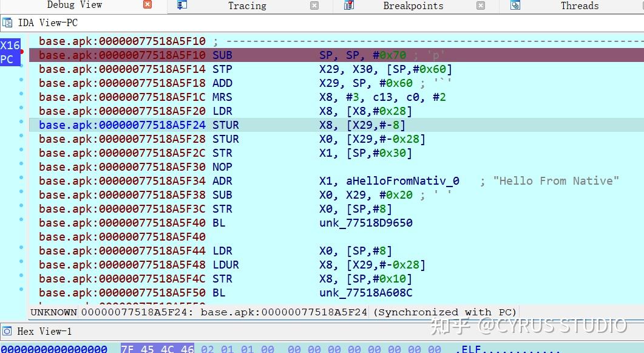Click the Hex View-1 panel icon
This screenshot has width=644, height=353.
[7, 332]
